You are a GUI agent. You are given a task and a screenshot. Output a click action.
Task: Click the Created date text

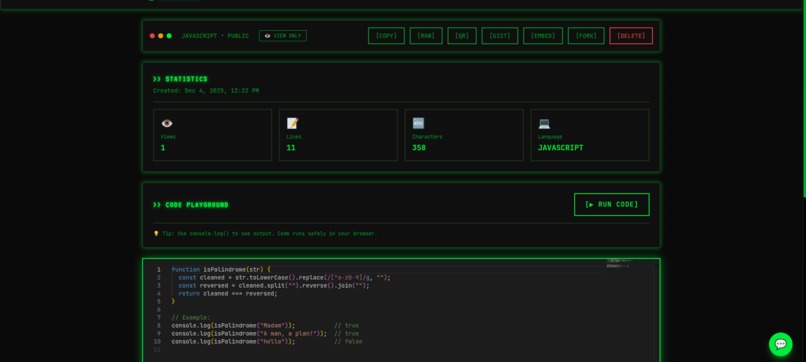(206, 91)
